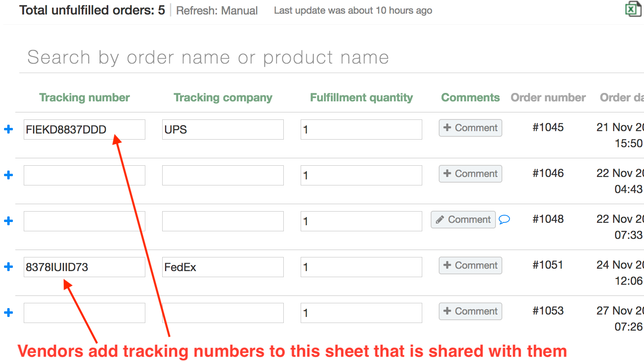Expand order #1048 row with plus icon

[x=8, y=221]
